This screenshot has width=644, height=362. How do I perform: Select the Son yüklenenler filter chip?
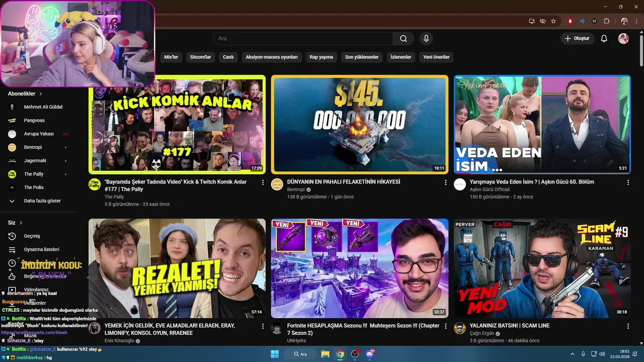coord(362,57)
